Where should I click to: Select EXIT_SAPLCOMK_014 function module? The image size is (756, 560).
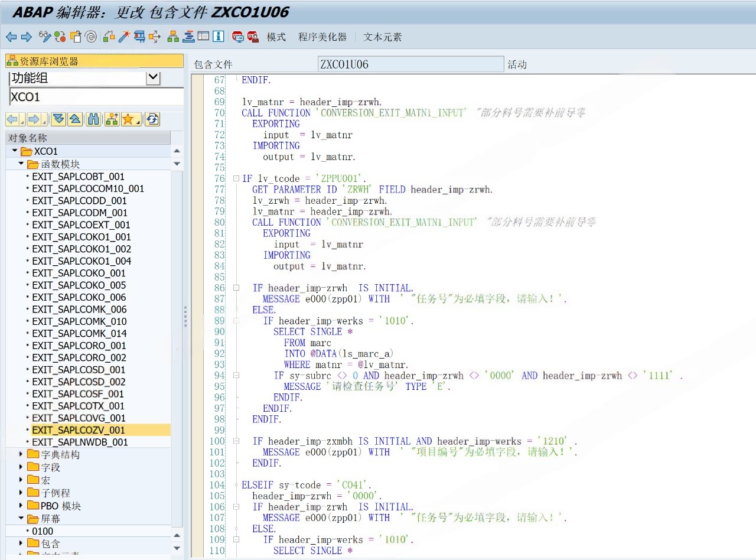click(79, 333)
